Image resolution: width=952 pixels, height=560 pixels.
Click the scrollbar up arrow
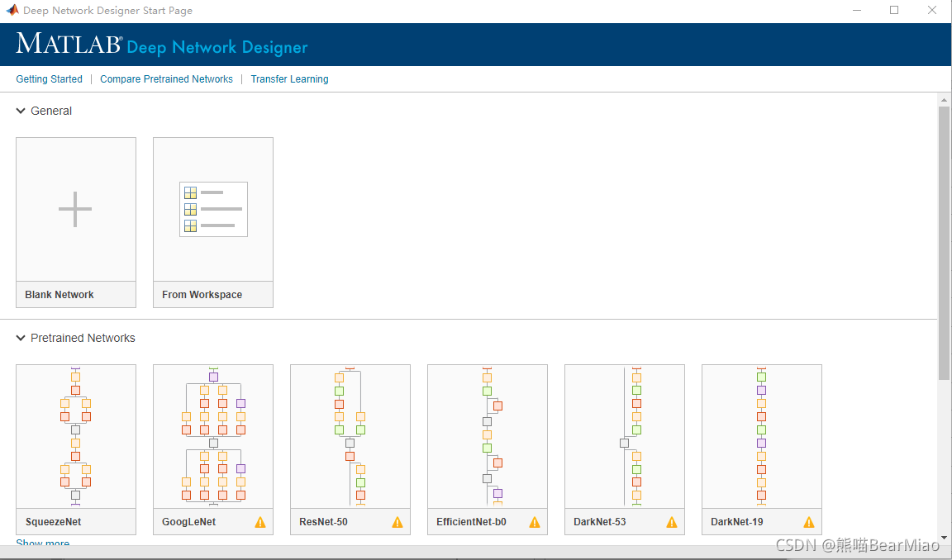click(944, 100)
